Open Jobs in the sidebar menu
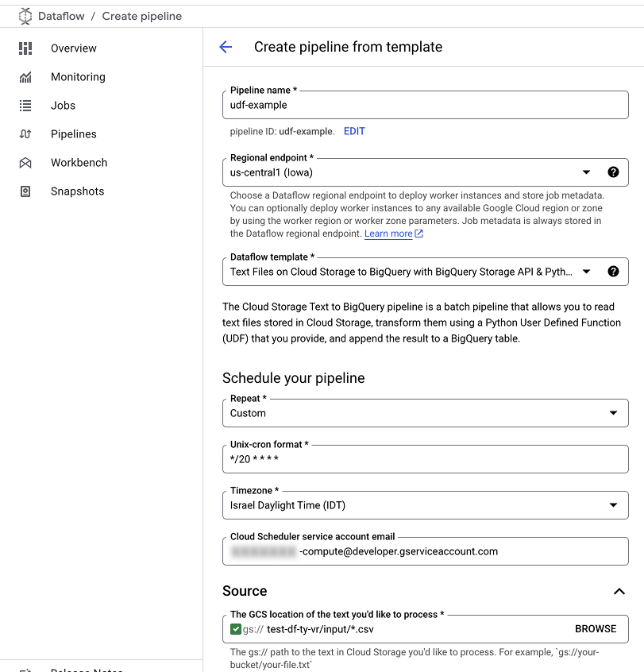The height and width of the screenshot is (672, 644). pyautogui.click(x=64, y=106)
